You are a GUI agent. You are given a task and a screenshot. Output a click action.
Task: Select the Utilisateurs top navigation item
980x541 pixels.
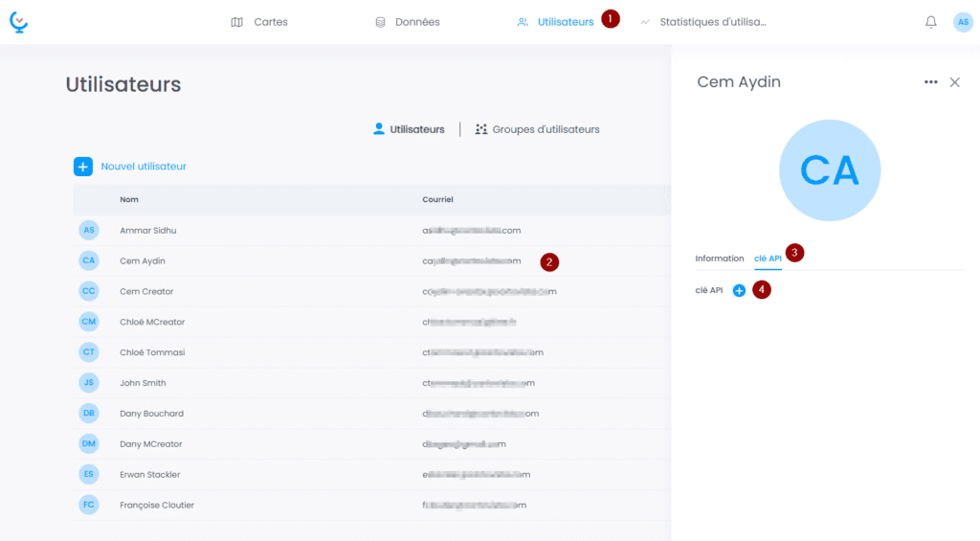(556, 22)
